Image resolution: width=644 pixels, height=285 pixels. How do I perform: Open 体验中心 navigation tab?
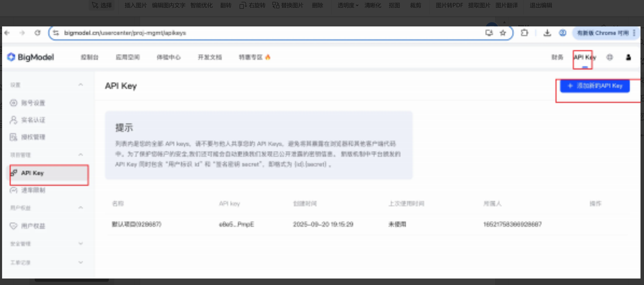coord(169,57)
